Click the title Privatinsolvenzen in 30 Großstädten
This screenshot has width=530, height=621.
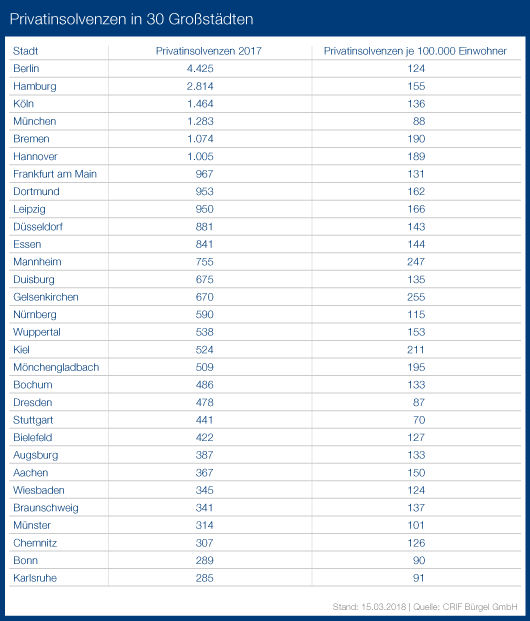point(132,19)
